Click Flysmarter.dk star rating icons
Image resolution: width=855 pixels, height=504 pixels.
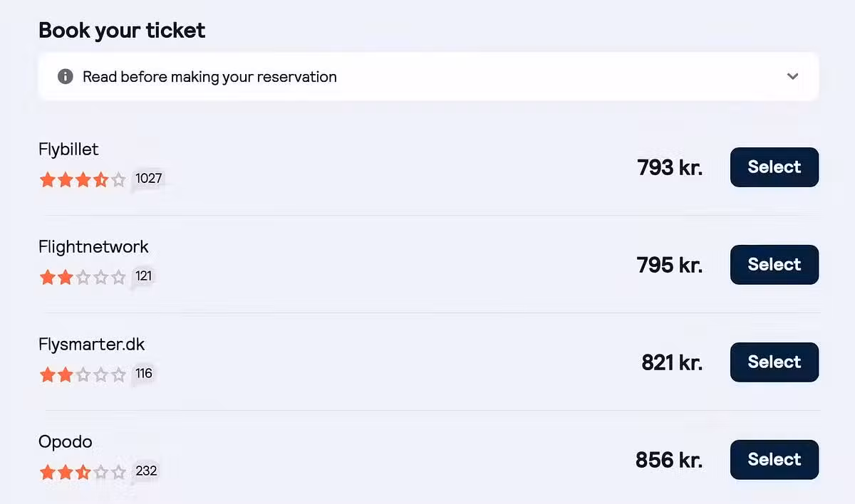[x=83, y=374]
